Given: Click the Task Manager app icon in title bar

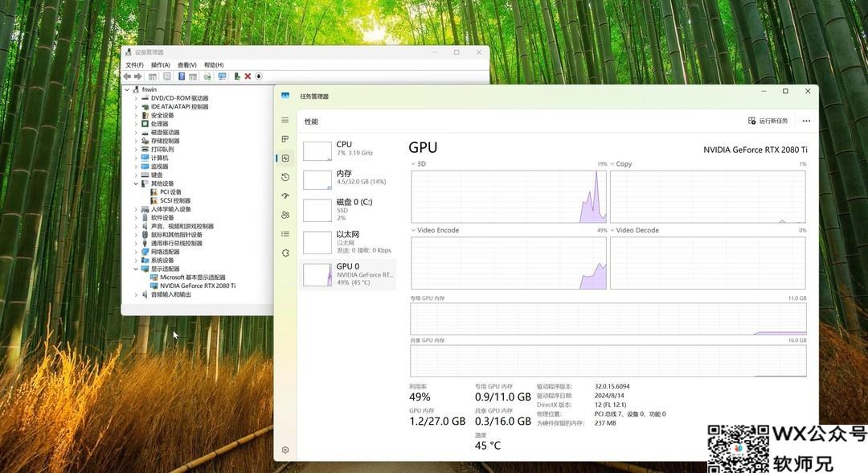Looking at the screenshot, I should (x=285, y=96).
